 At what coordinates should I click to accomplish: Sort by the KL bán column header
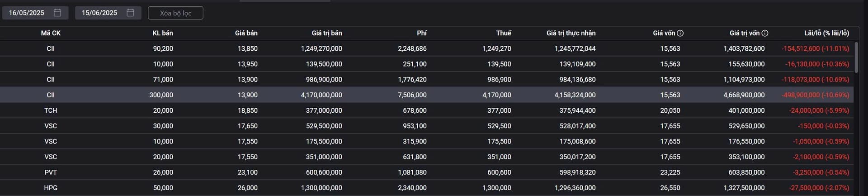point(163,33)
